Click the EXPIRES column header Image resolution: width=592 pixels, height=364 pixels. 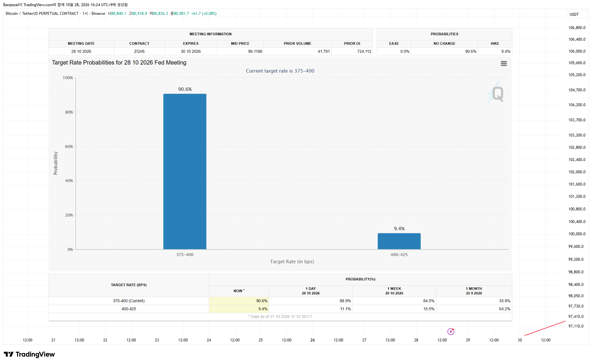191,44
